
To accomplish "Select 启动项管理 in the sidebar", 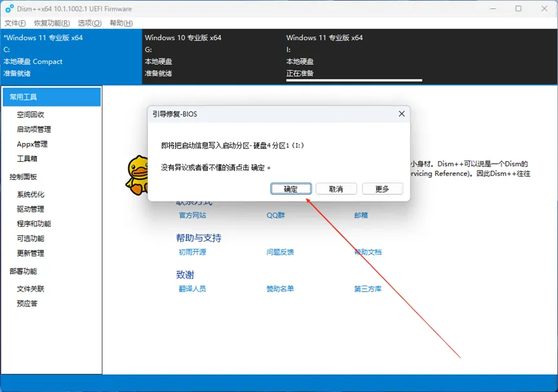I will [x=34, y=129].
